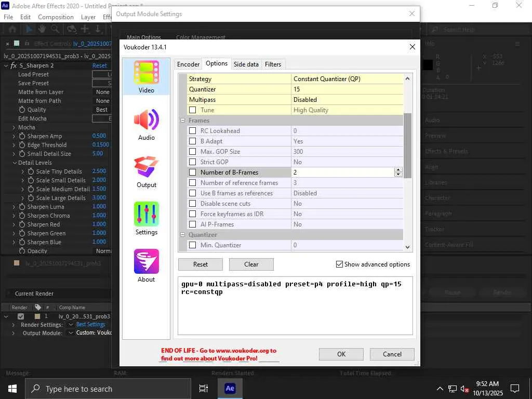
Task: Open the Output section in Voukoder
Action: click(146, 171)
